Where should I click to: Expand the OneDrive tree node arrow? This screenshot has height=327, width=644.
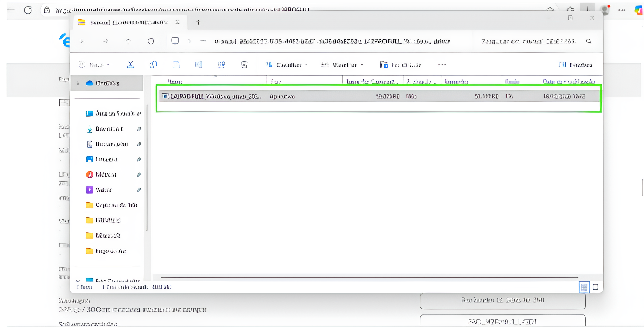click(x=78, y=83)
